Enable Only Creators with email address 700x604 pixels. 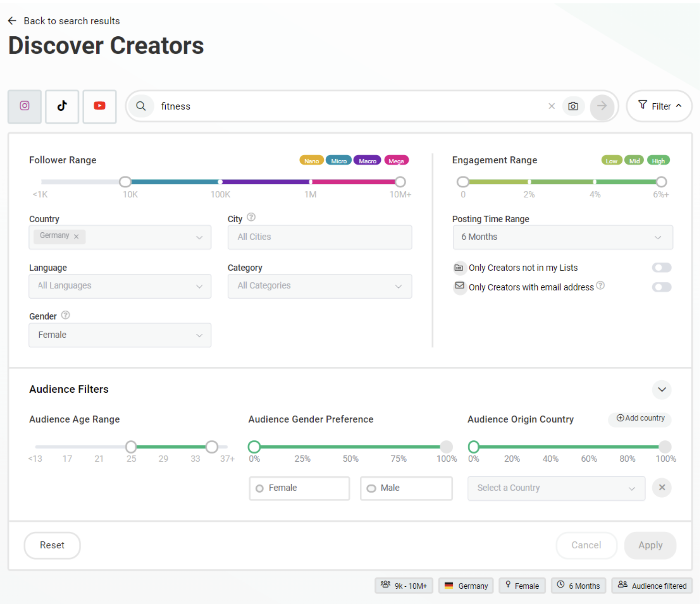661,287
